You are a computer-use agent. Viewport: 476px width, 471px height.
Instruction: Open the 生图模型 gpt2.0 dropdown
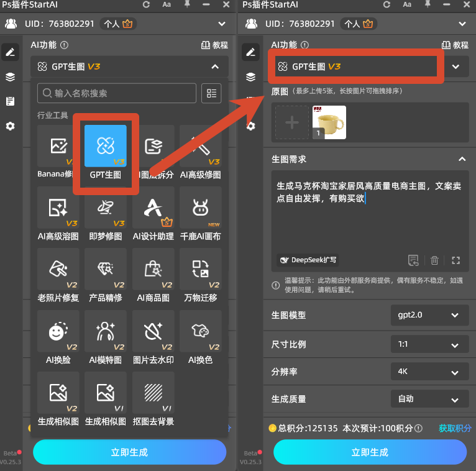[x=429, y=315]
